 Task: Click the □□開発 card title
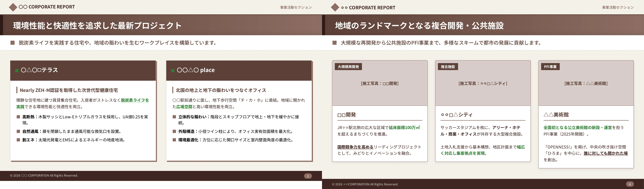pos(347,115)
